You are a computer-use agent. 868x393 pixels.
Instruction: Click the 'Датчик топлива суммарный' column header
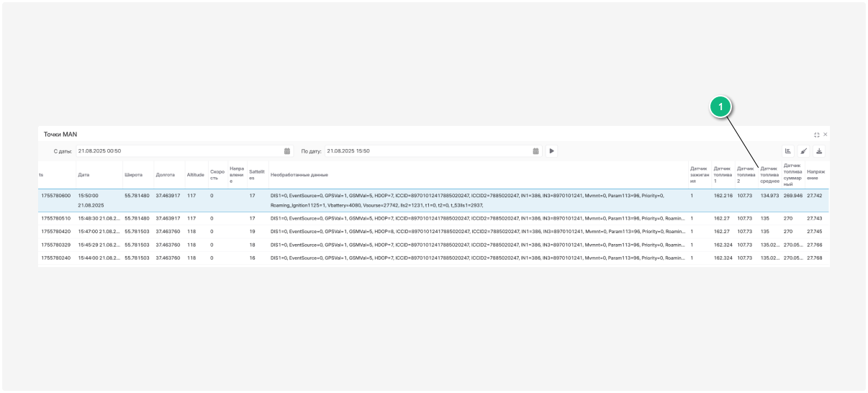[792, 175]
